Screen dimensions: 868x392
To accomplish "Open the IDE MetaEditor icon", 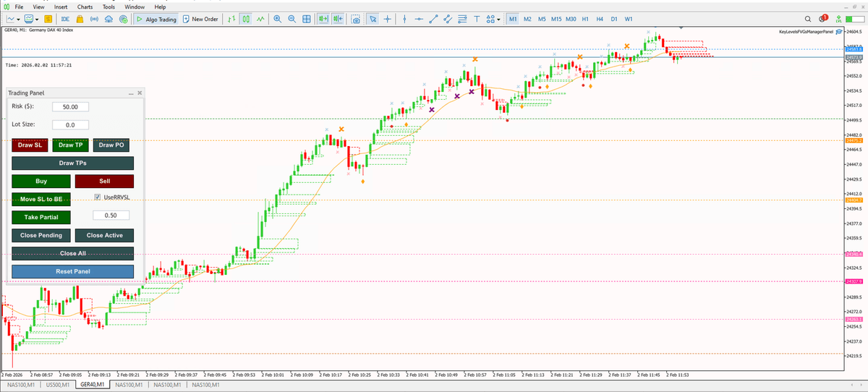I will [x=66, y=20].
